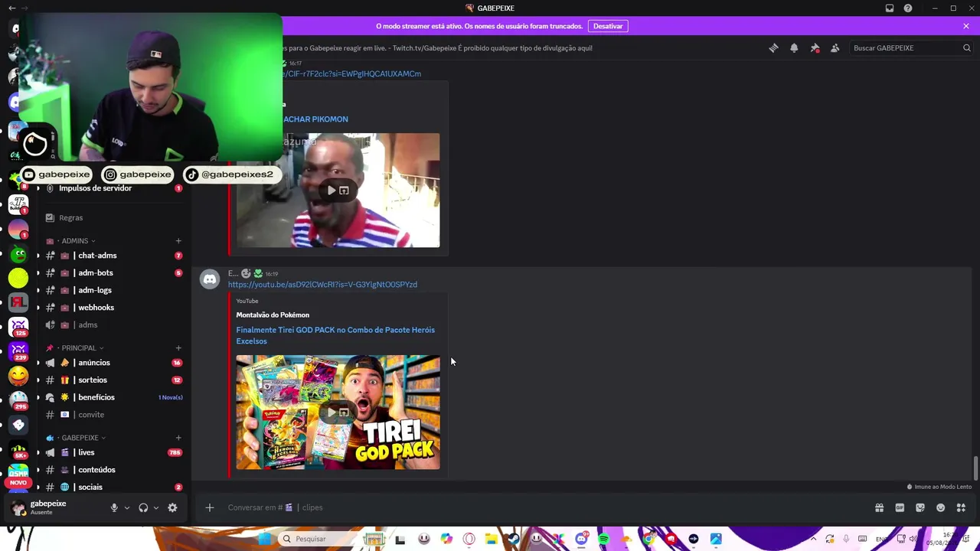Open user settings gear
The width and height of the screenshot is (980, 551).
pos(172,507)
